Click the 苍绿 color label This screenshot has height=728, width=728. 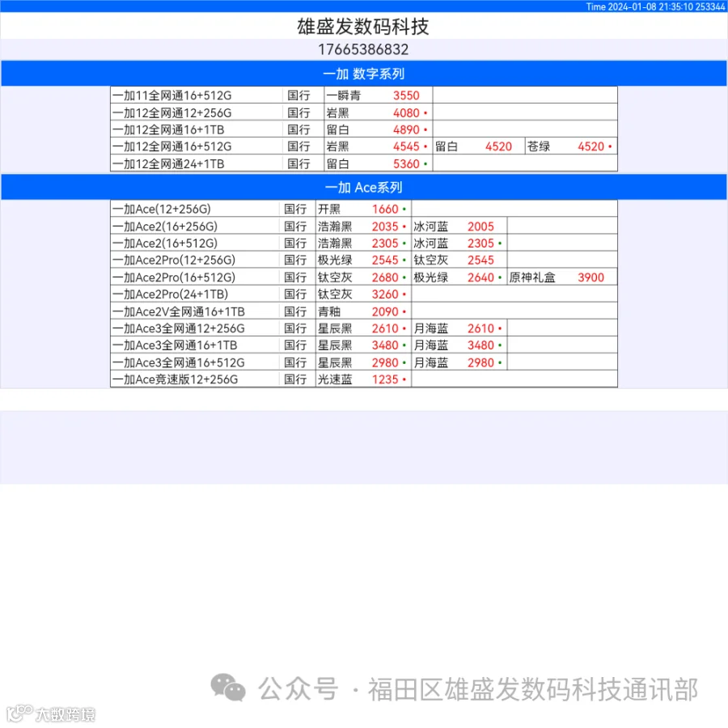pos(539,146)
